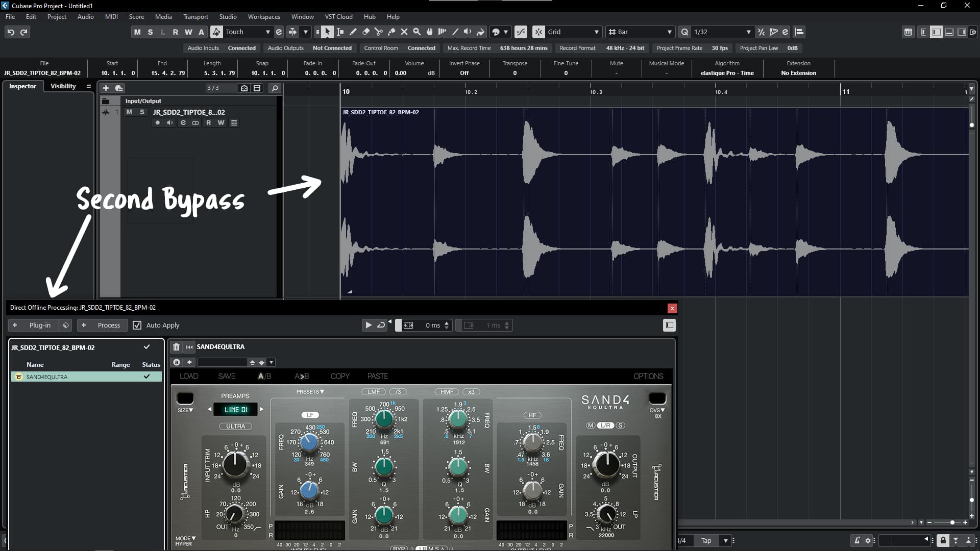Adjust the INPUT TRIM knob
This screenshot has height=551, width=980.
235,464
